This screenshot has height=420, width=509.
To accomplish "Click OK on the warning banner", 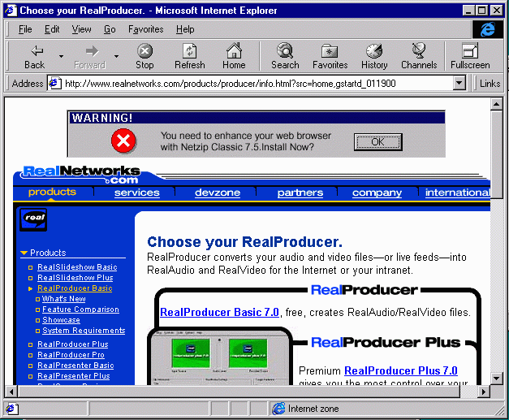I will click(377, 141).
